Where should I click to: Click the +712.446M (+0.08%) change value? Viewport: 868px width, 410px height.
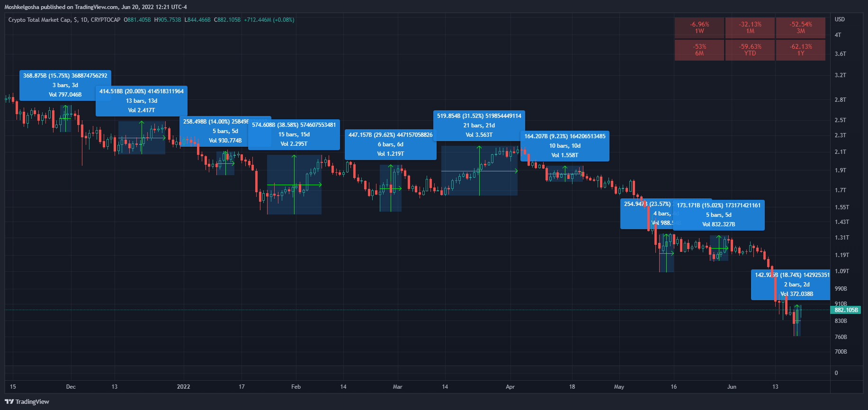269,20
